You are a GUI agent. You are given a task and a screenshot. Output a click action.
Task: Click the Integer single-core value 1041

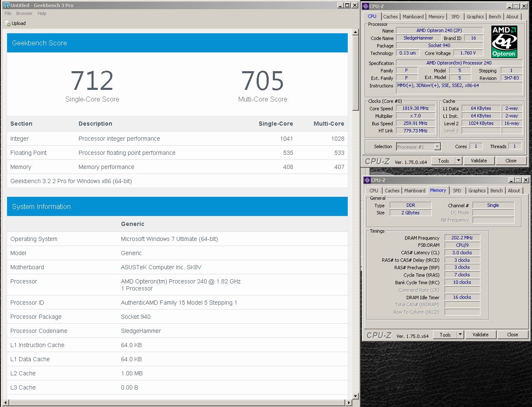point(287,139)
